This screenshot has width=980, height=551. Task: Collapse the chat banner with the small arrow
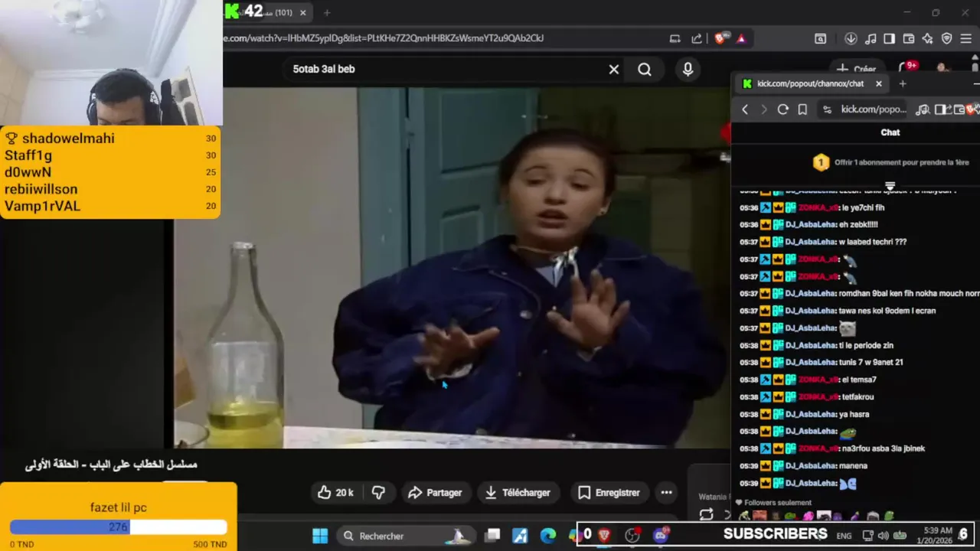pos(890,186)
